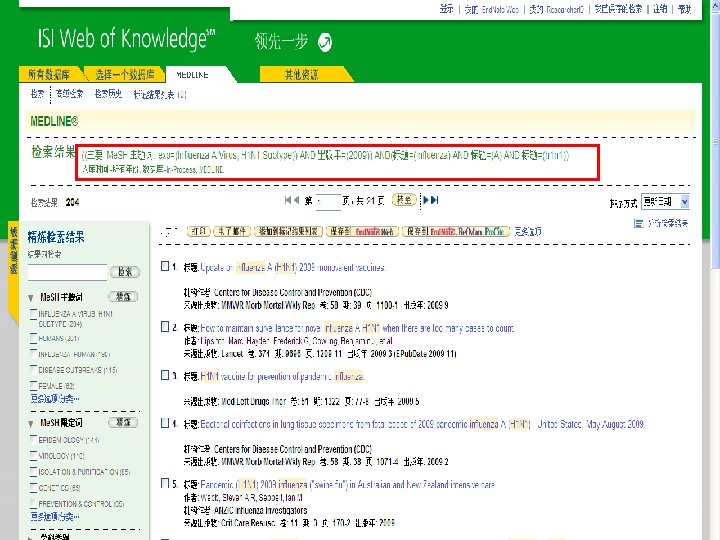The image size is (720, 540).
Task: Expand the collapsed section at sidebar bottom
Action: click(31, 537)
